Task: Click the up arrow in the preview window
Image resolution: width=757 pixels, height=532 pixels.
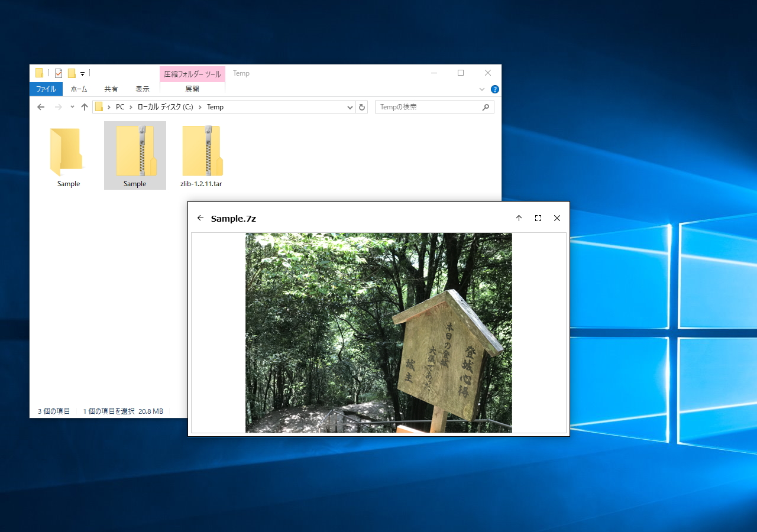Action: tap(519, 218)
